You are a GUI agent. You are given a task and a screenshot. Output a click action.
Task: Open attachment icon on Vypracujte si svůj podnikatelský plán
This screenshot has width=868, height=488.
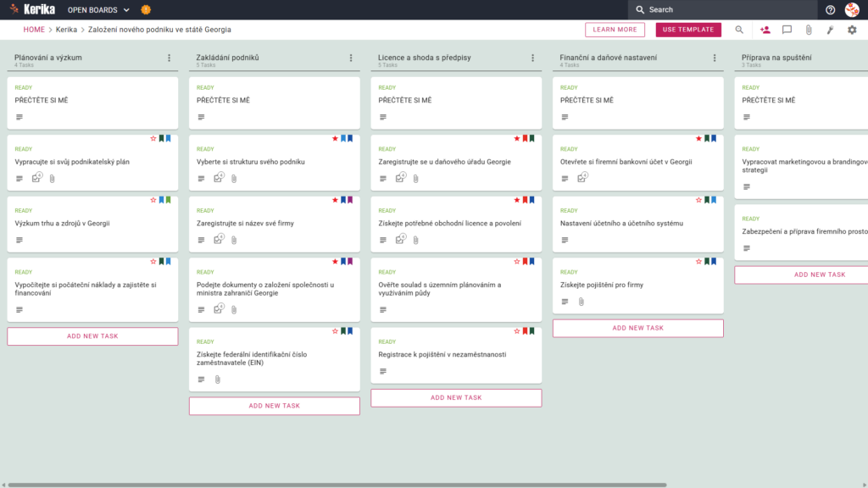coord(52,179)
